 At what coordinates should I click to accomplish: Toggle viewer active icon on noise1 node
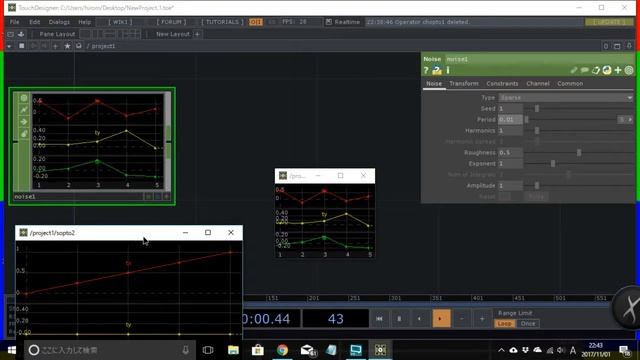(x=24, y=98)
